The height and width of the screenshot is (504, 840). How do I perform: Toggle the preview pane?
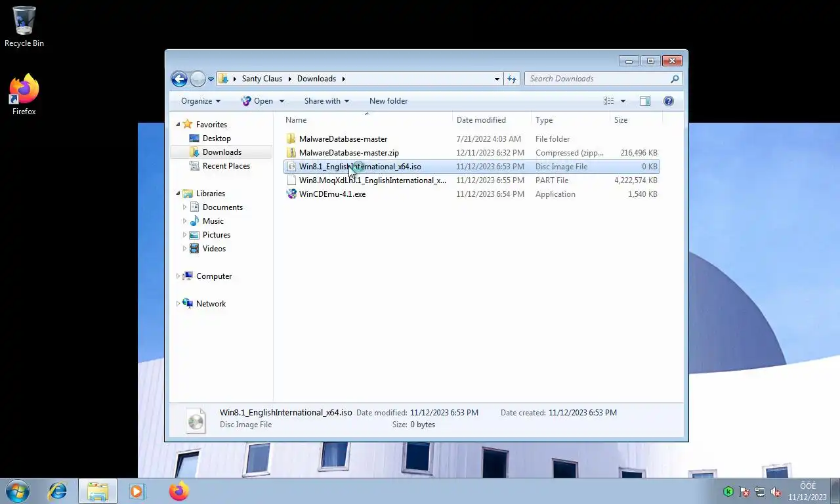point(645,101)
